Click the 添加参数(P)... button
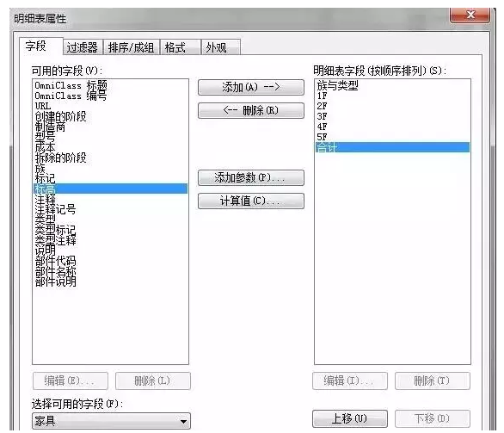This screenshot has width=504, height=433. (251, 177)
